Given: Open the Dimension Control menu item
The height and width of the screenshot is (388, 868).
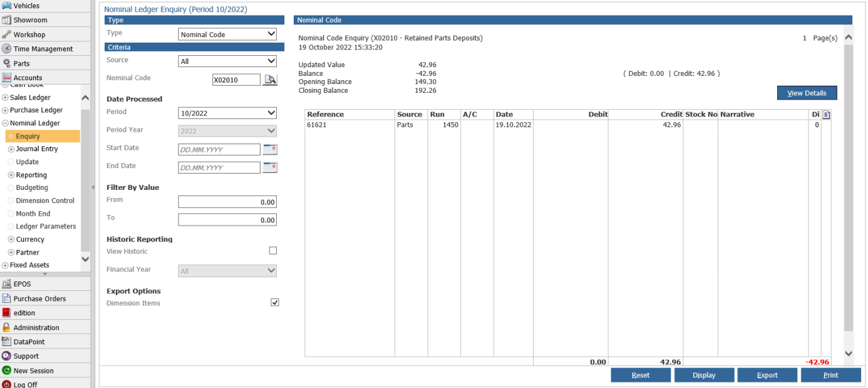Looking at the screenshot, I should (x=45, y=201).
